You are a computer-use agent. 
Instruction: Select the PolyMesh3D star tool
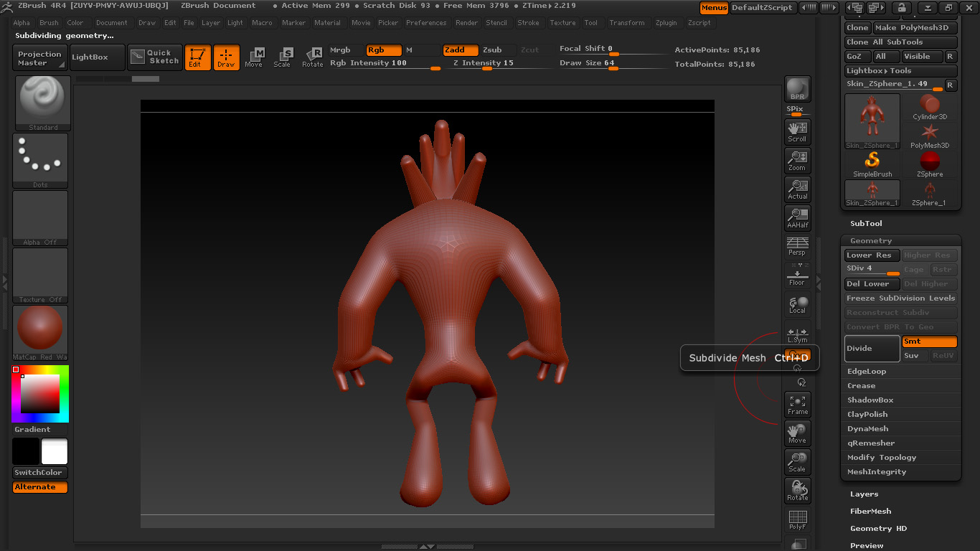(930, 136)
